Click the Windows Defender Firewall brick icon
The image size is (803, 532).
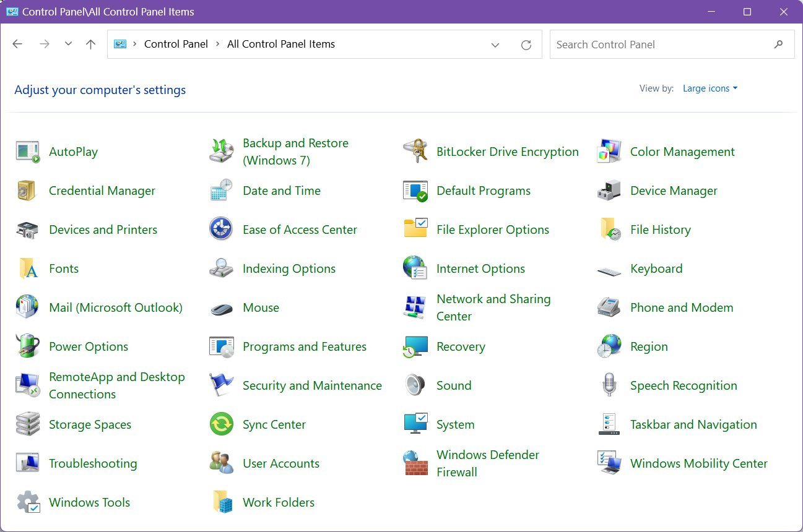415,463
